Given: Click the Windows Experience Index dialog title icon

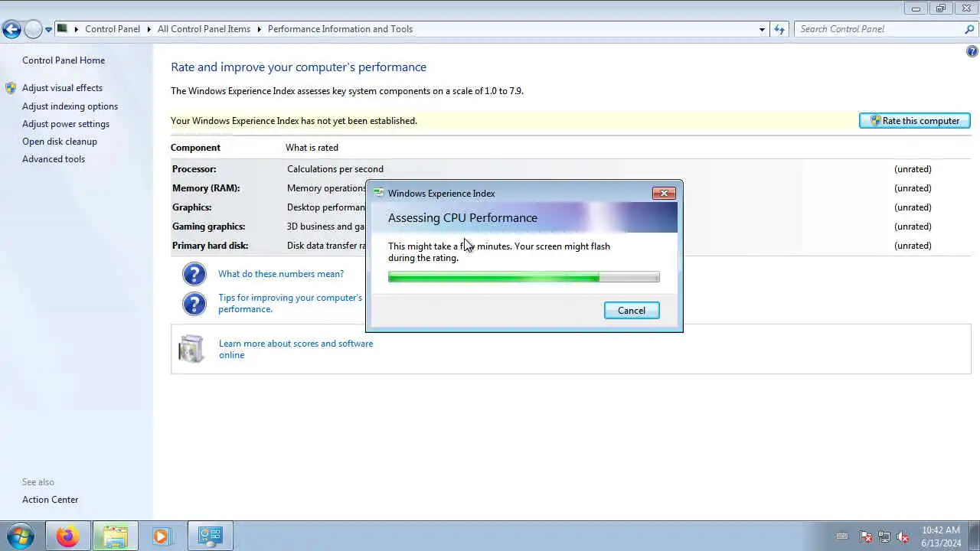Looking at the screenshot, I should (378, 193).
